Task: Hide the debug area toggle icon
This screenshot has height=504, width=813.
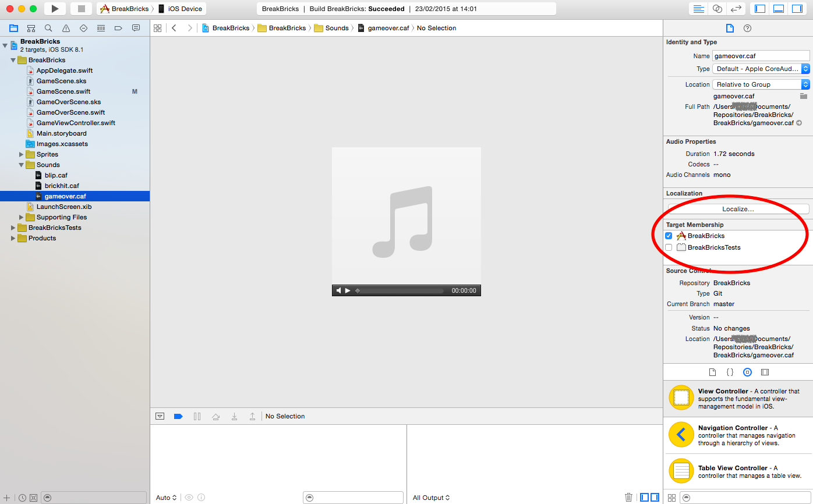Action: 160,416
